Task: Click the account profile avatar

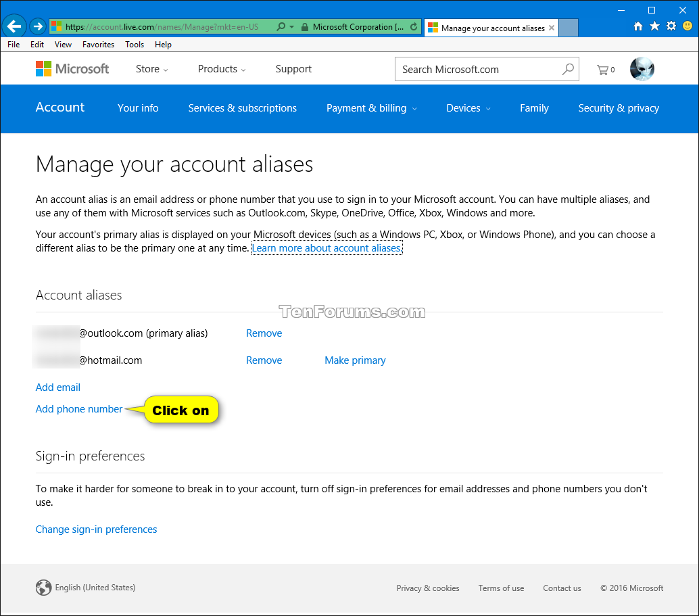Action: (x=642, y=69)
